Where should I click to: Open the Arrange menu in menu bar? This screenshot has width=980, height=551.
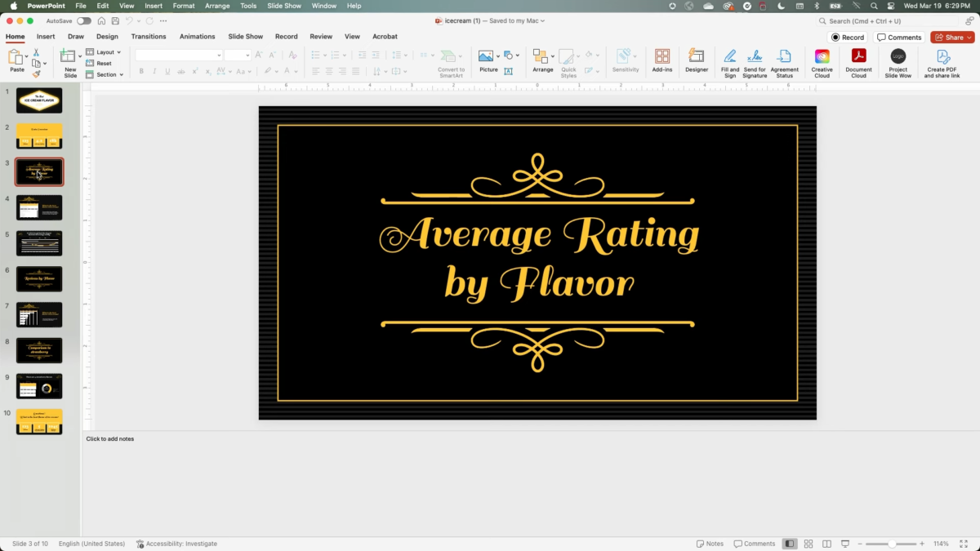pos(217,6)
